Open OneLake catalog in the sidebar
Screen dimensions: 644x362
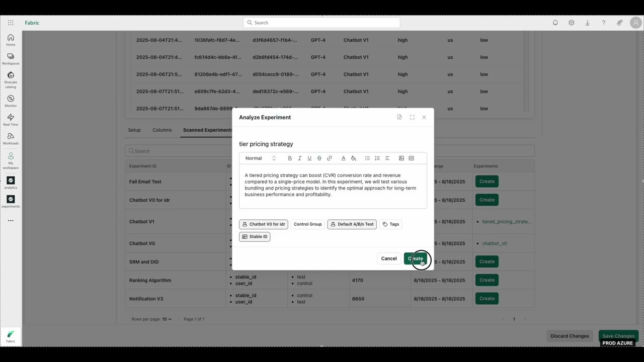[11, 80]
